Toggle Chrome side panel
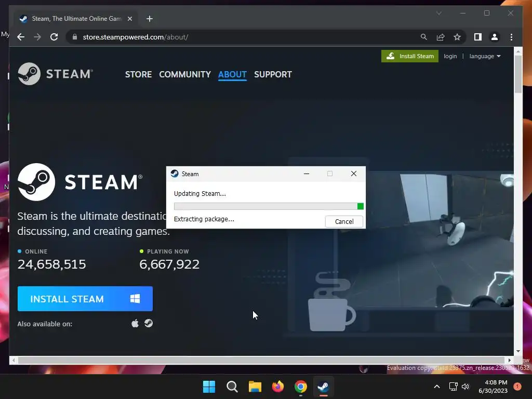 point(478,37)
